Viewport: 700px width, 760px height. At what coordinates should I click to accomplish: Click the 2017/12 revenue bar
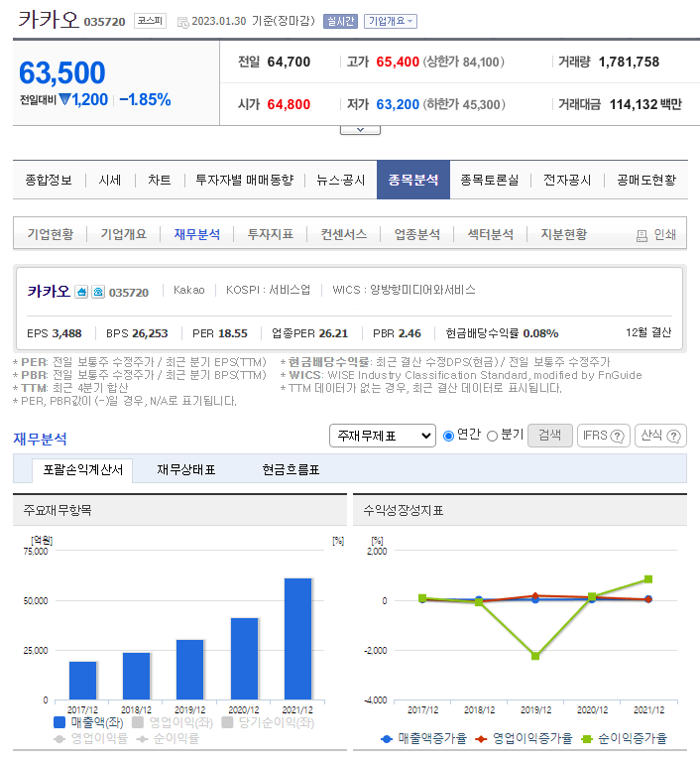click(83, 681)
